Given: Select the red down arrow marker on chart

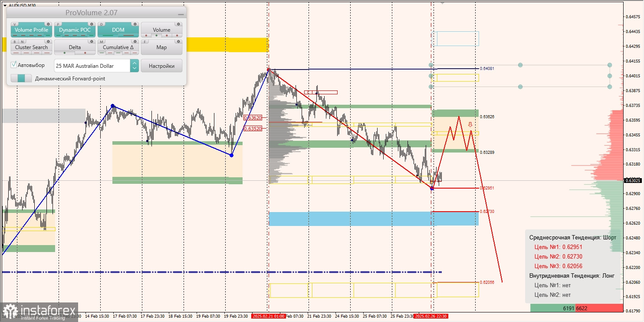Looking at the screenshot, I should (x=470, y=125).
